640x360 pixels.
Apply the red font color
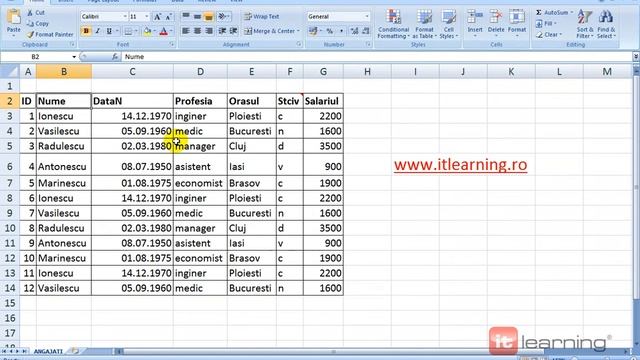pyautogui.click(x=164, y=31)
